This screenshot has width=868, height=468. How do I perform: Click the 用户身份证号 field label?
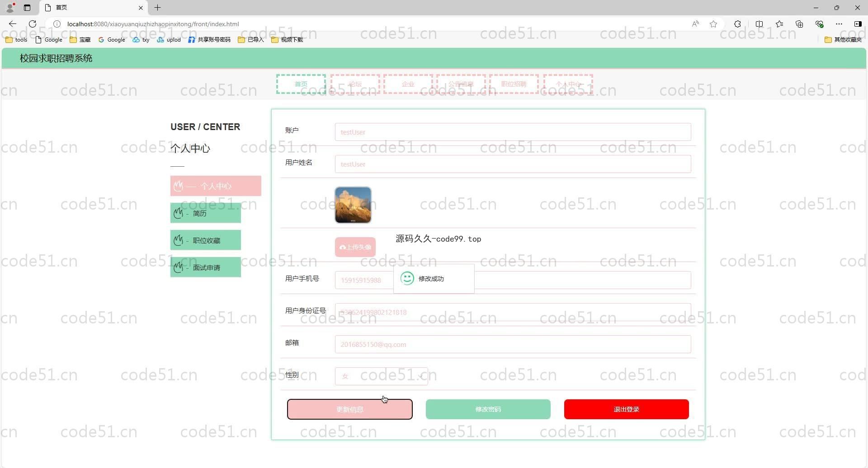coord(306,311)
